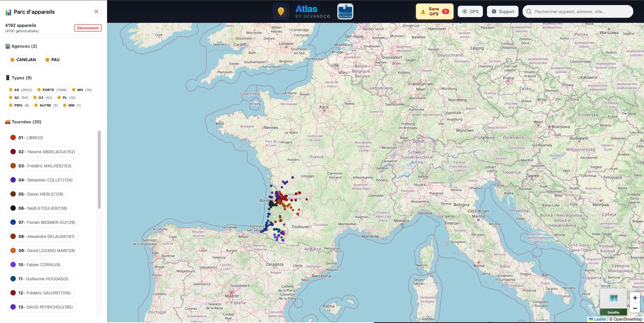This screenshot has width=644, height=323.
Task: Click the Déconnexion button
Action: 88,28
